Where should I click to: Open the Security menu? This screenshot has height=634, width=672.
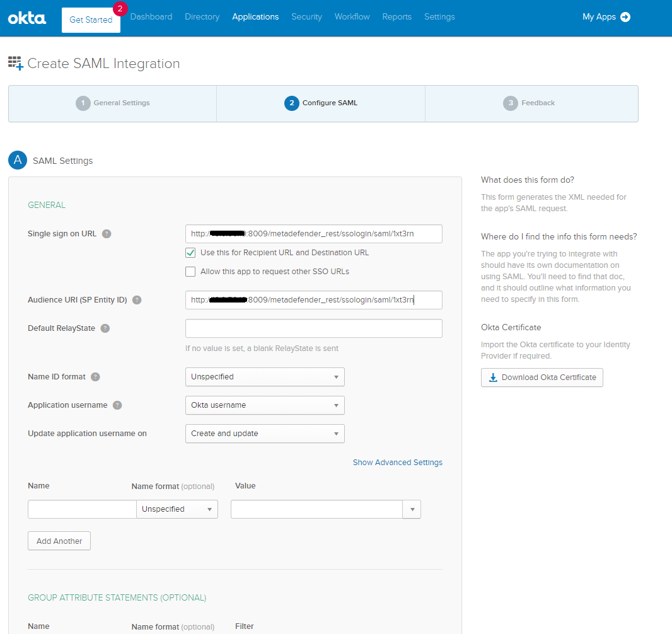click(307, 17)
